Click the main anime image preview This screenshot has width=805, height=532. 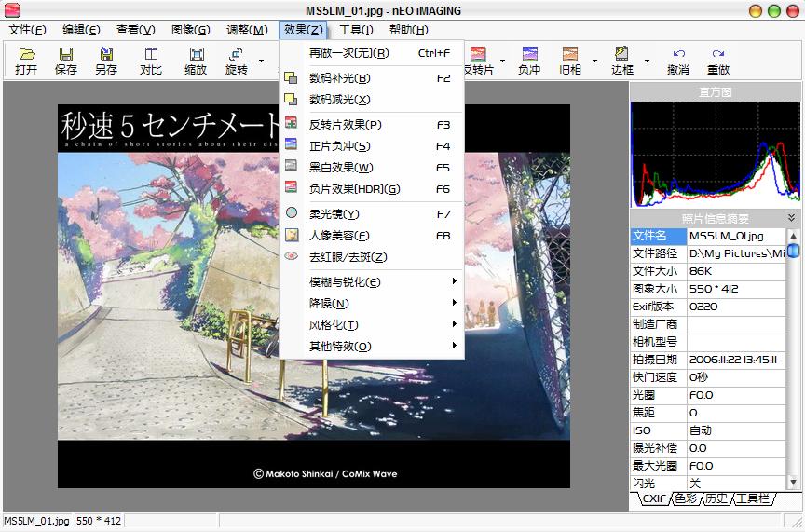(x=314, y=296)
